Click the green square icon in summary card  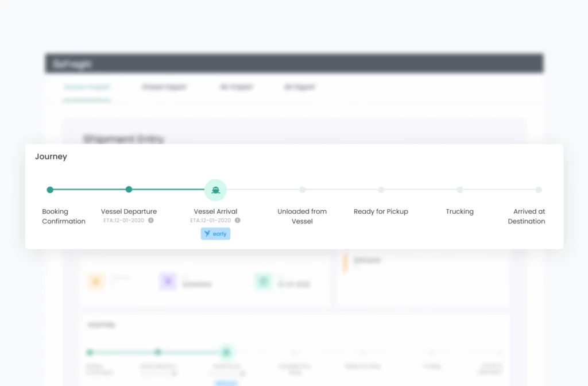pos(264,281)
